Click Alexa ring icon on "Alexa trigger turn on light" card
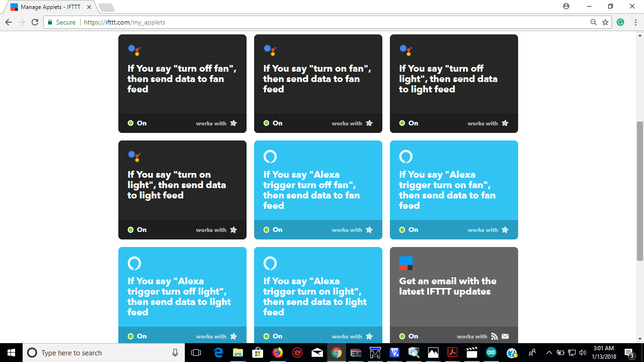Image resolution: width=644 pixels, height=362 pixels. tap(270, 263)
